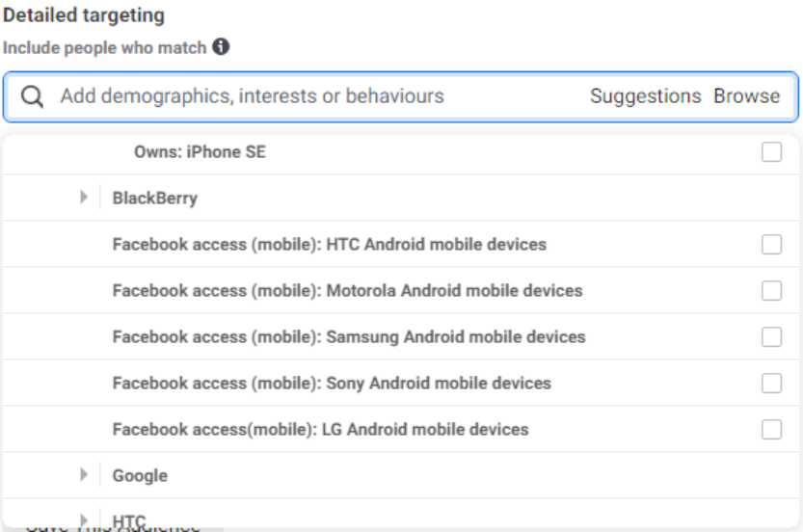Image resolution: width=803 pixels, height=532 pixels.
Task: Open the Suggestions list
Action: pyautogui.click(x=645, y=96)
